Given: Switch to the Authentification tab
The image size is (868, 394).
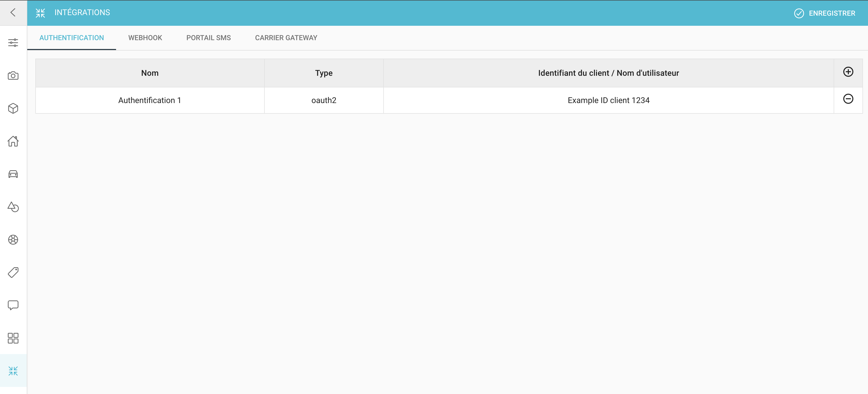Looking at the screenshot, I should coord(72,38).
